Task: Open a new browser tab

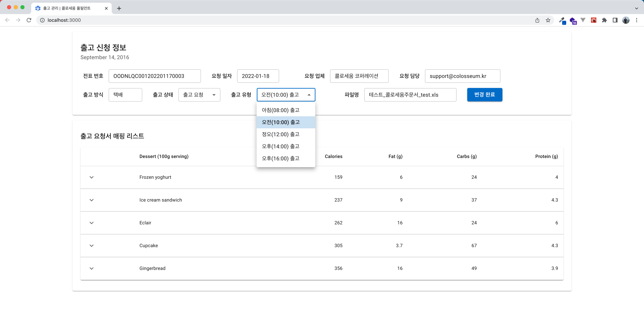Action: click(119, 8)
